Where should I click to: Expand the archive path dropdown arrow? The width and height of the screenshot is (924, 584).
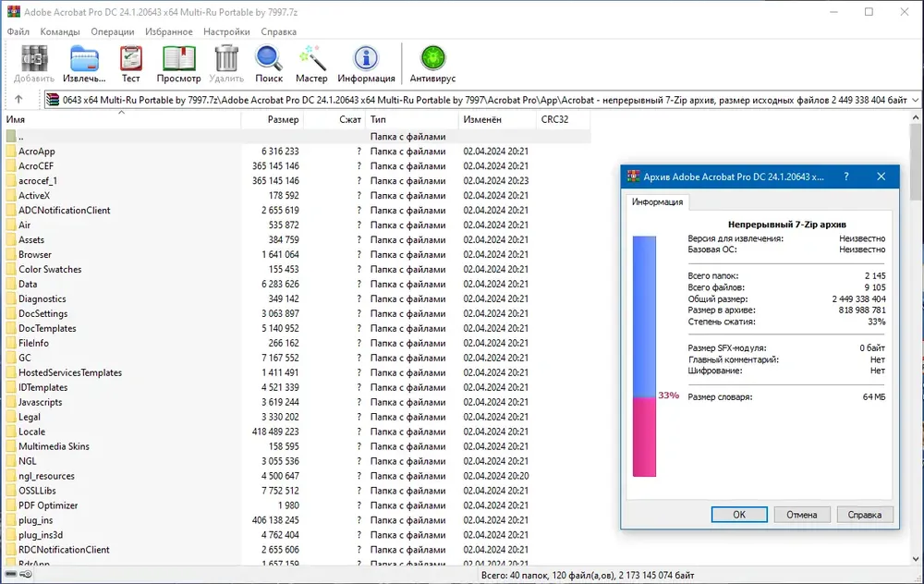click(915, 100)
